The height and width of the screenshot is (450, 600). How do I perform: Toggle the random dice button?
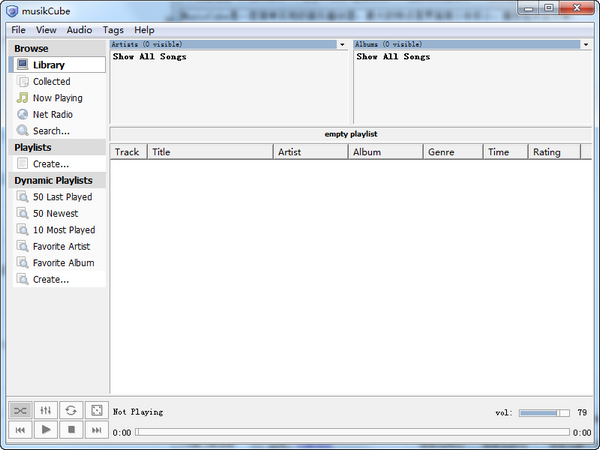pyautogui.click(x=96, y=411)
